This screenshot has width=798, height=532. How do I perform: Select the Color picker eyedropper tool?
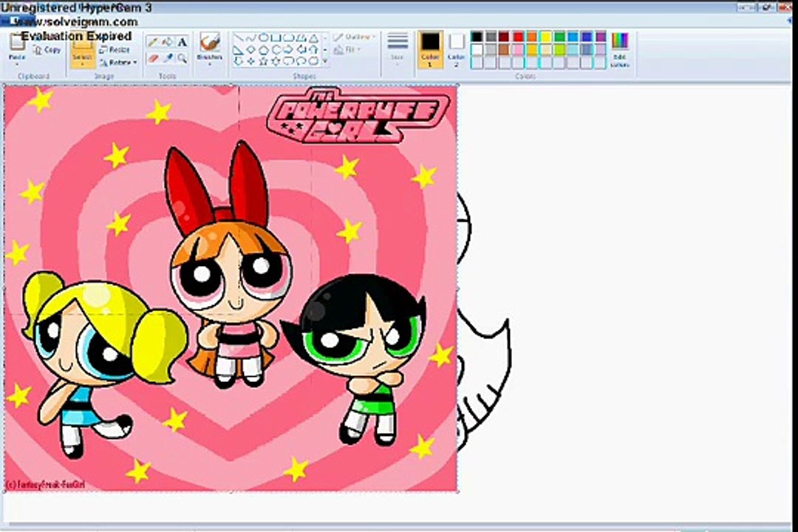(x=168, y=58)
